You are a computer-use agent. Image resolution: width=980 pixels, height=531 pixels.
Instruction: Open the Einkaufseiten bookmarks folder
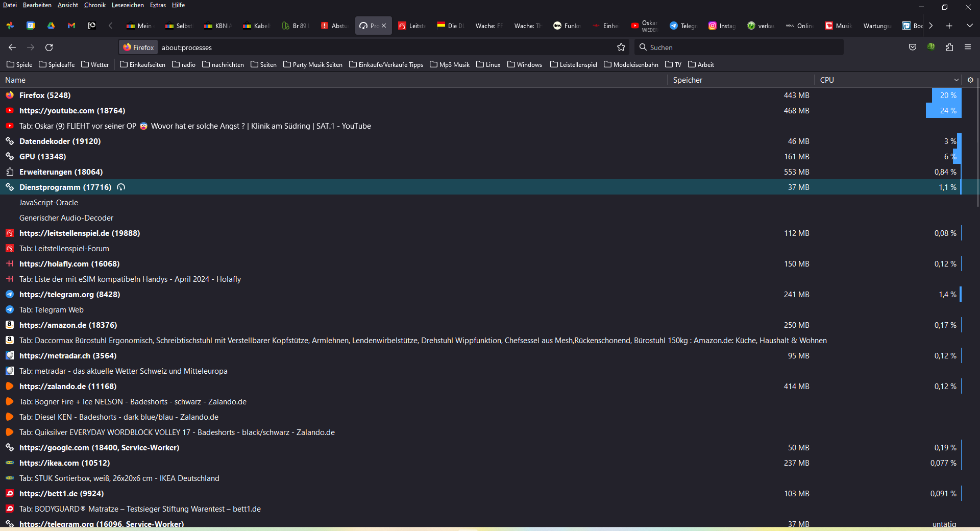coord(142,65)
